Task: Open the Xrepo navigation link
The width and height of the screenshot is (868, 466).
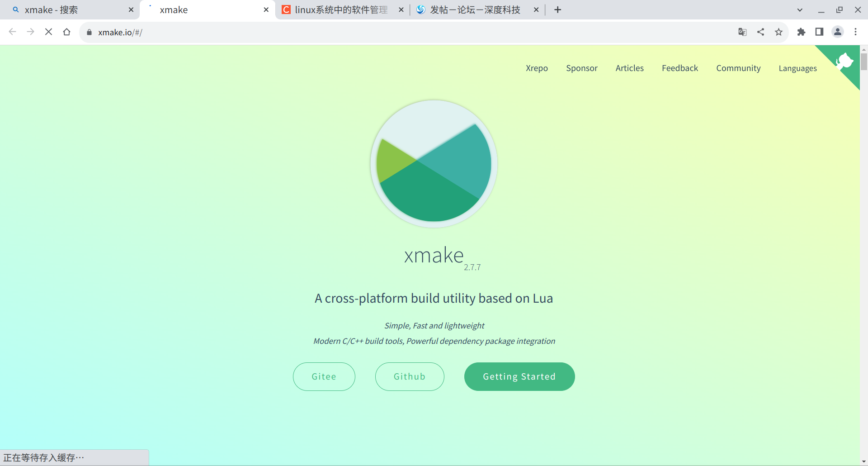Action: [537, 68]
